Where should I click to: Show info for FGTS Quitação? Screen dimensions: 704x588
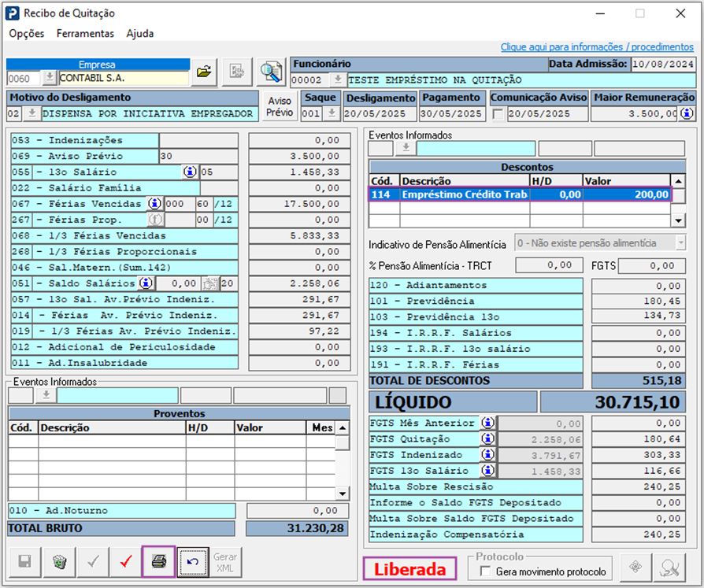pos(488,438)
